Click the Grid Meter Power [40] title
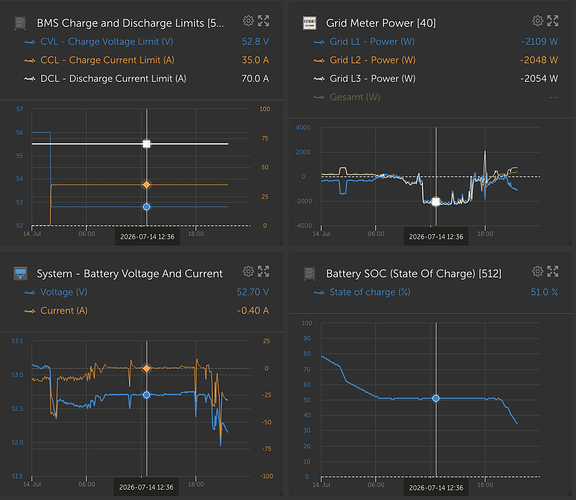Image resolution: width=576 pixels, height=500 pixels. pos(381,23)
